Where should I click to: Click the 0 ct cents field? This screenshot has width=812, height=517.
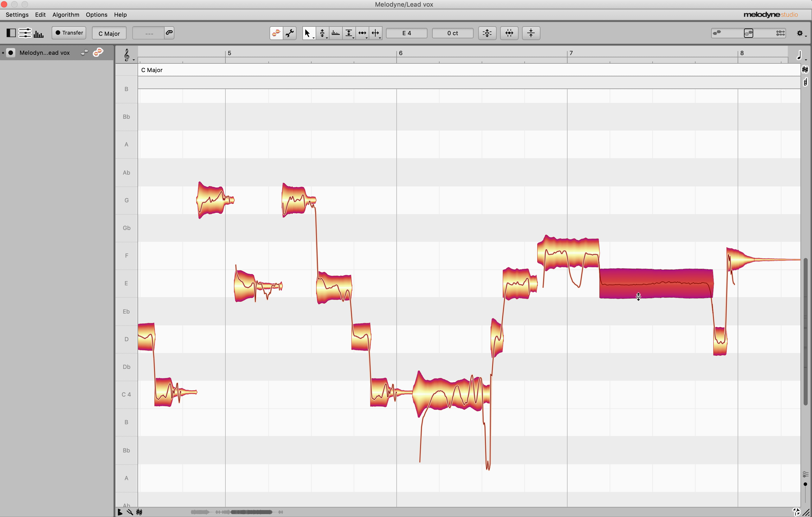[x=453, y=33]
